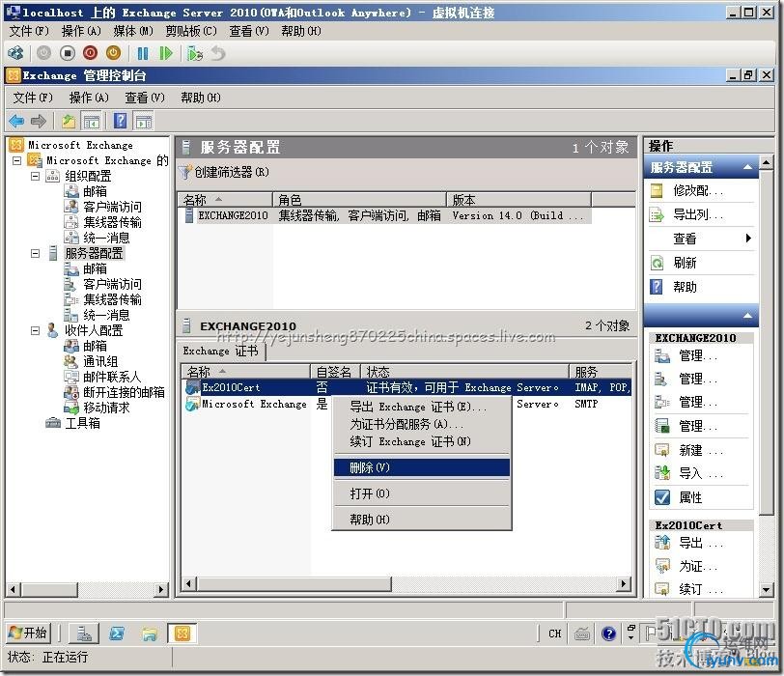Click 导入... action under EXCHANGE2010
784x676 pixels.
(x=701, y=473)
